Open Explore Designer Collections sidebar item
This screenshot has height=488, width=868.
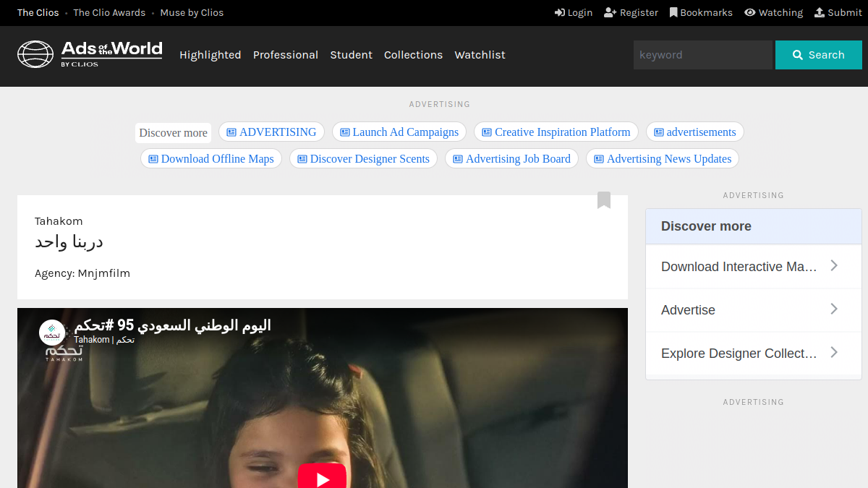[x=753, y=354]
